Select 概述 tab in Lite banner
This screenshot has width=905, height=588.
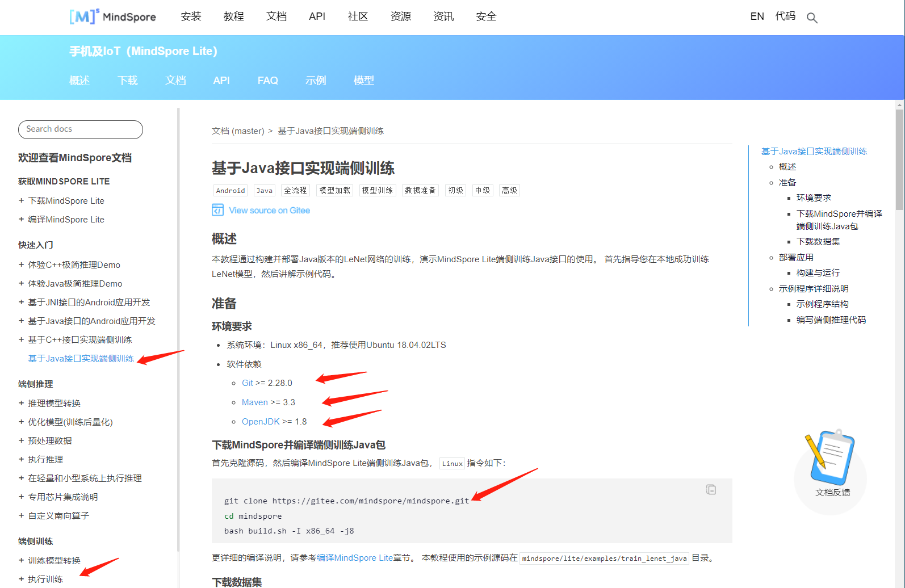[x=79, y=81]
